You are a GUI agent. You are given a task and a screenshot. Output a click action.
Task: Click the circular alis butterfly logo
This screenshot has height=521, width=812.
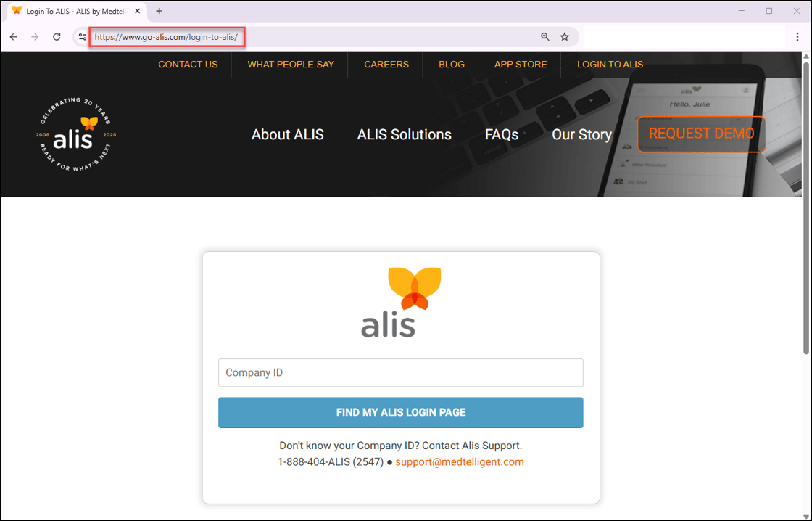tap(75, 134)
